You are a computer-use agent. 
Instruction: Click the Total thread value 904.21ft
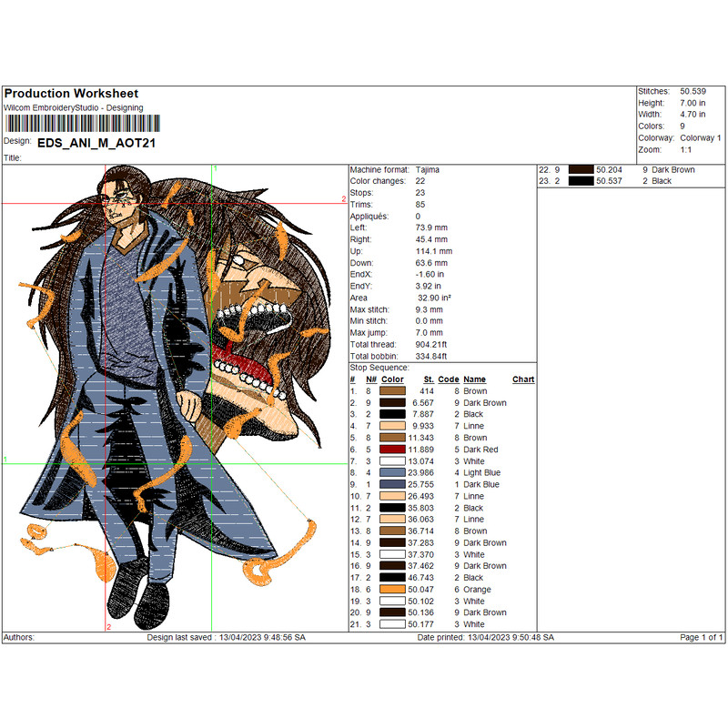(430, 344)
